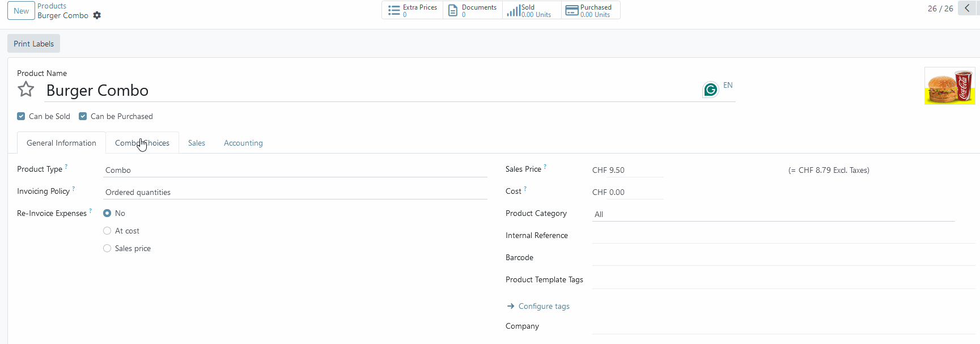Edit Cost CHF 0.00 field
This screenshot has height=344, width=980.
click(x=627, y=192)
